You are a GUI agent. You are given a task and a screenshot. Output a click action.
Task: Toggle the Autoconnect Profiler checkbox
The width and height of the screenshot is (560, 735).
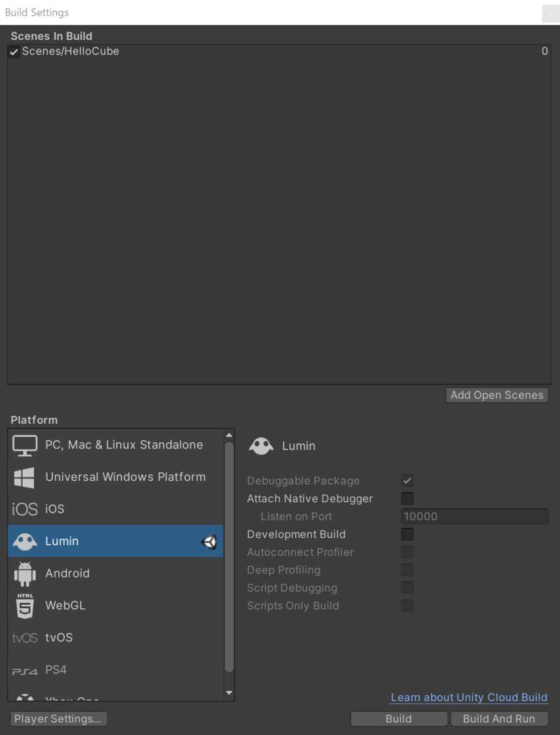(407, 552)
